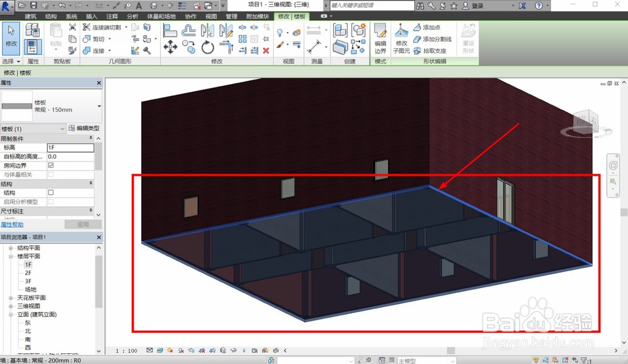
Task: Expand the 结构平面 tree node
Action: coord(11,248)
